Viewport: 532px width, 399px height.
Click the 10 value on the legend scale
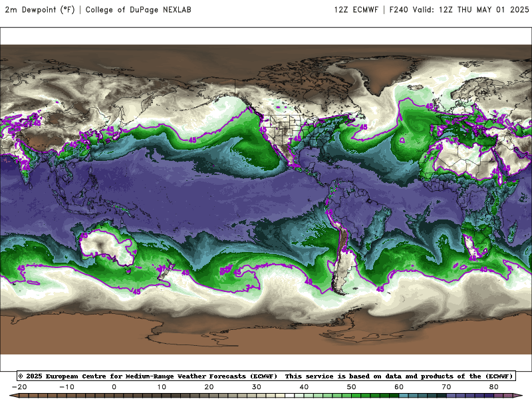[162, 387]
